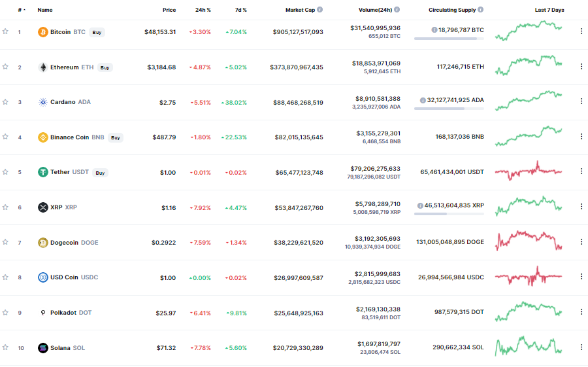Screen dimensions: 588x367
Task: Show Volume(24h) info icon
Action: (397, 10)
